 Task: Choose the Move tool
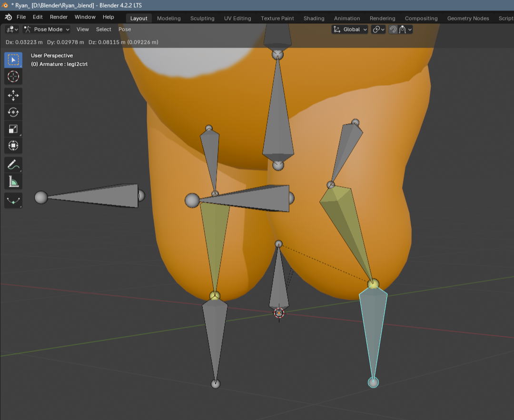click(x=13, y=95)
